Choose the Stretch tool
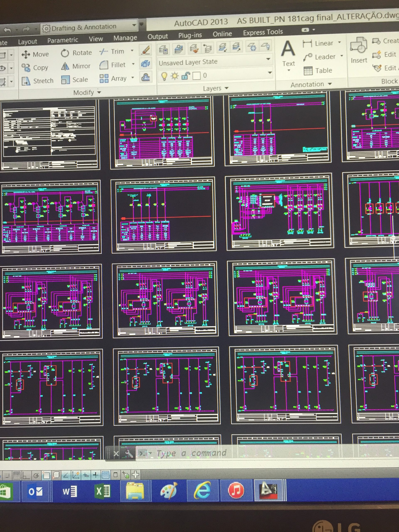The image size is (399, 532). point(38,81)
